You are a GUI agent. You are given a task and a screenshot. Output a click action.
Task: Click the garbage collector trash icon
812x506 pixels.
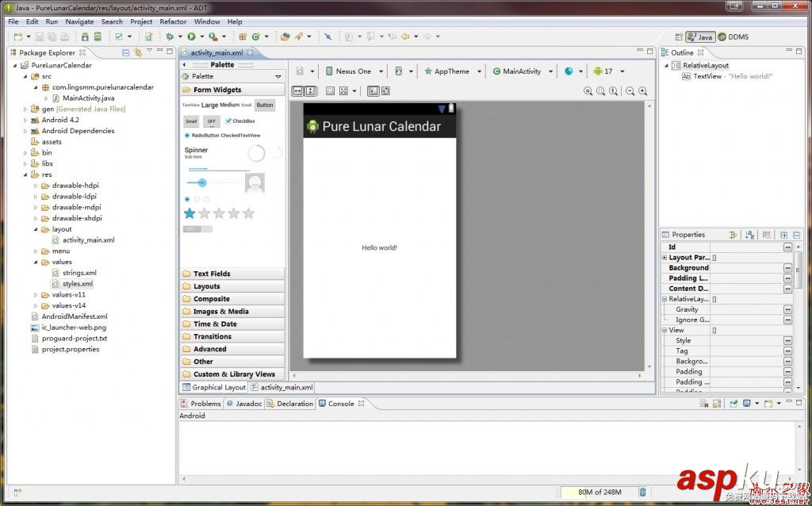[642, 493]
